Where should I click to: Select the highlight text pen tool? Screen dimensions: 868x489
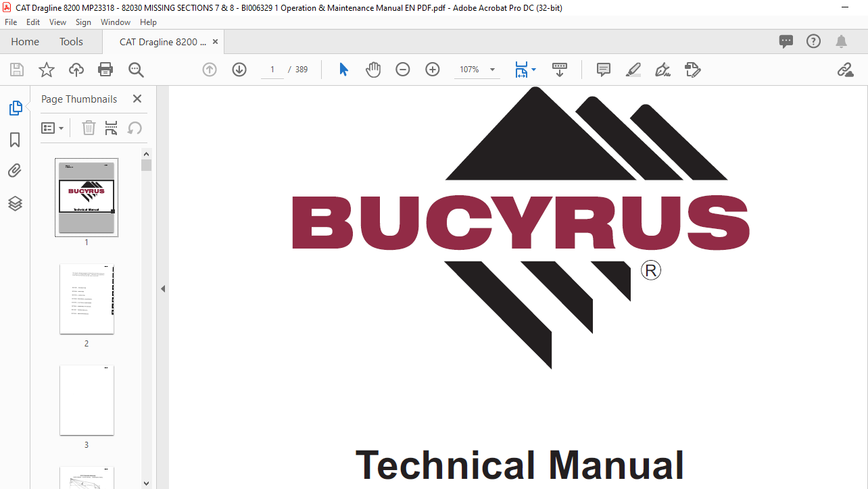point(633,70)
